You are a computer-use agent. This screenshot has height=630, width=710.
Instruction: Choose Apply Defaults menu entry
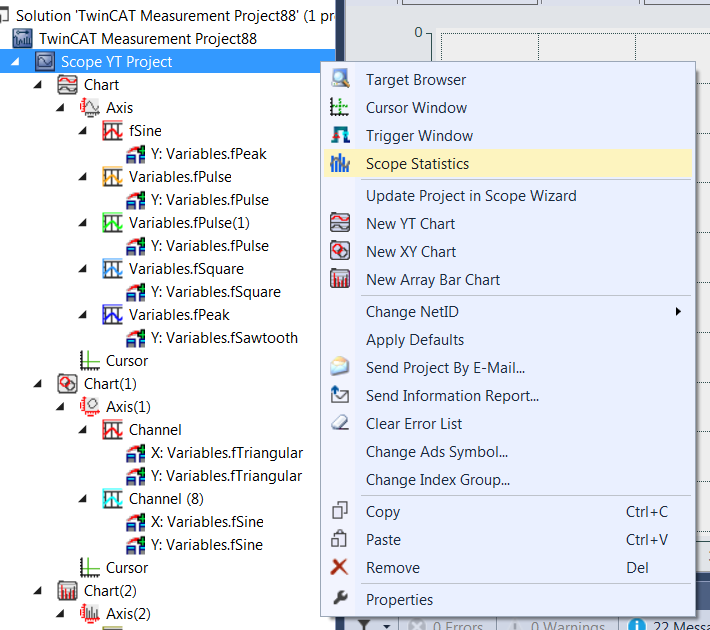[508, 340]
